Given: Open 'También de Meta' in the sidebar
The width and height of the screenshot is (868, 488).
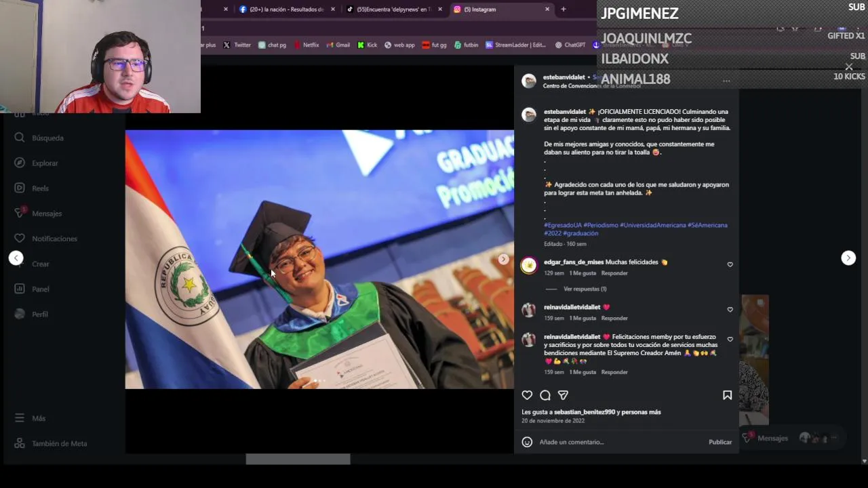Looking at the screenshot, I should (x=60, y=443).
